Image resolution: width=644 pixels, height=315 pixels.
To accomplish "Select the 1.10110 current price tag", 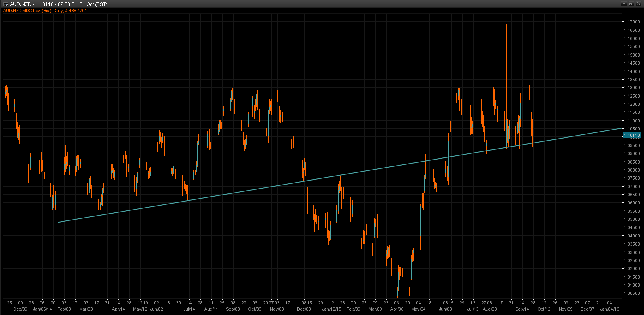I will 632,136.
